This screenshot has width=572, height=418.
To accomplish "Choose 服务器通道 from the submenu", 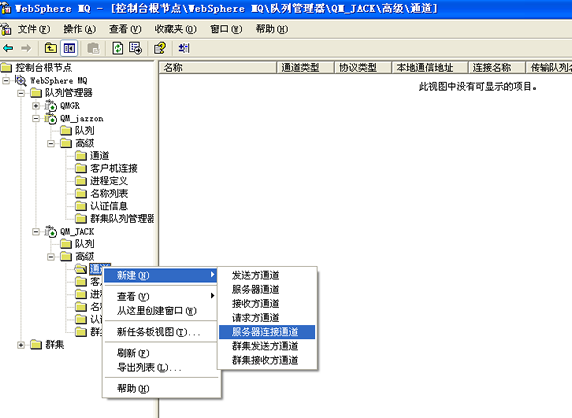I will 267,290.
